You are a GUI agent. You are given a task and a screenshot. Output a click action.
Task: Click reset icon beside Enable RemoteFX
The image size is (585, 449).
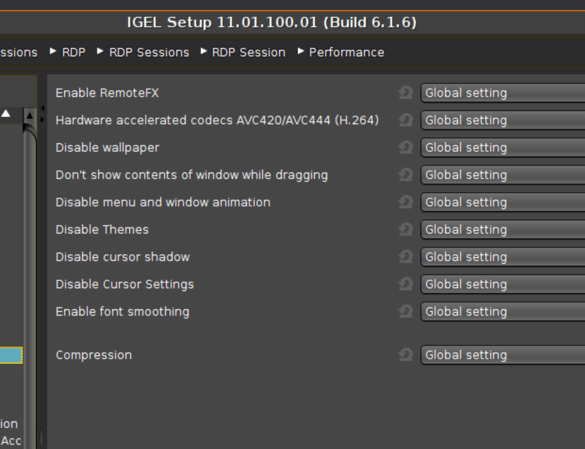click(406, 93)
